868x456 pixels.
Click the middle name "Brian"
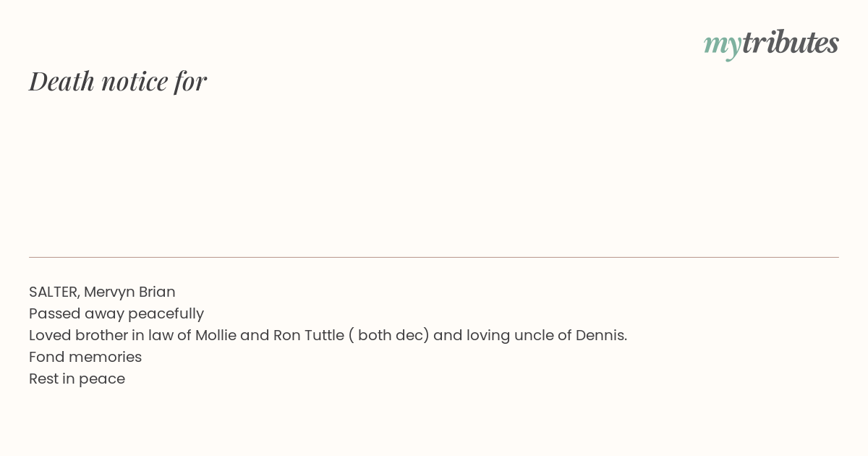coord(157,292)
